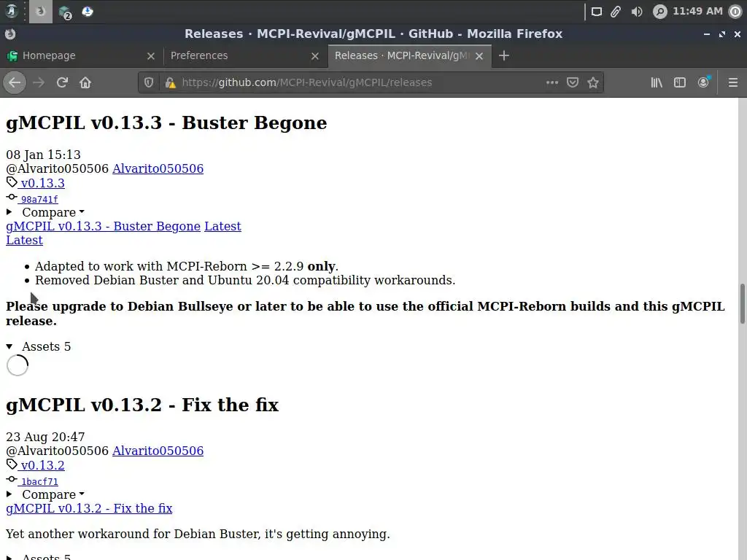Click the page vertical scrollbar thumb
Screen dimensions: 747x560
pyautogui.click(x=742, y=304)
